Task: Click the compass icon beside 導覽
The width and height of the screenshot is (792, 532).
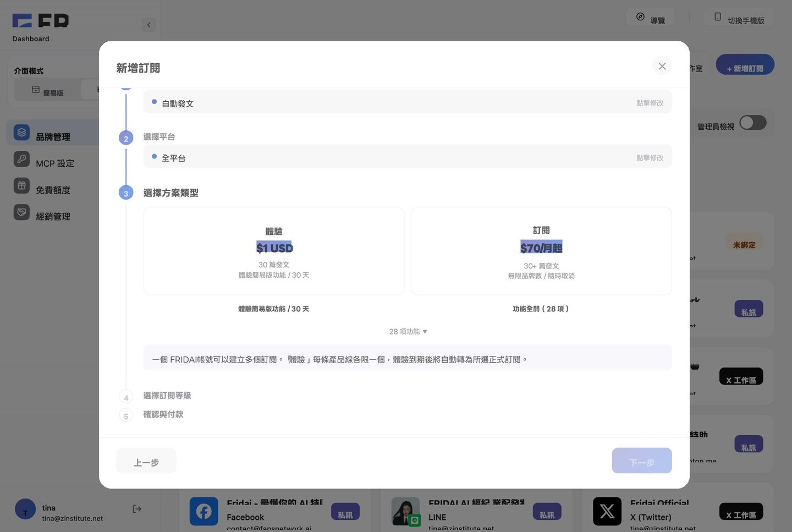Action: point(640,17)
